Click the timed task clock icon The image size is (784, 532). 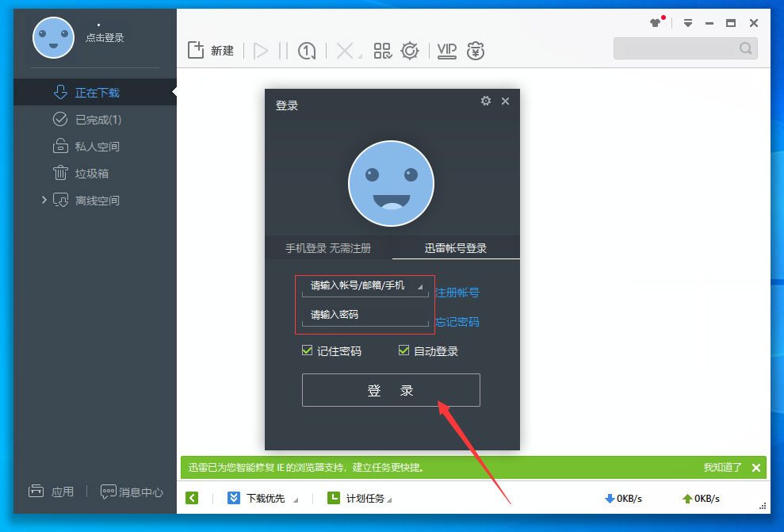306,50
